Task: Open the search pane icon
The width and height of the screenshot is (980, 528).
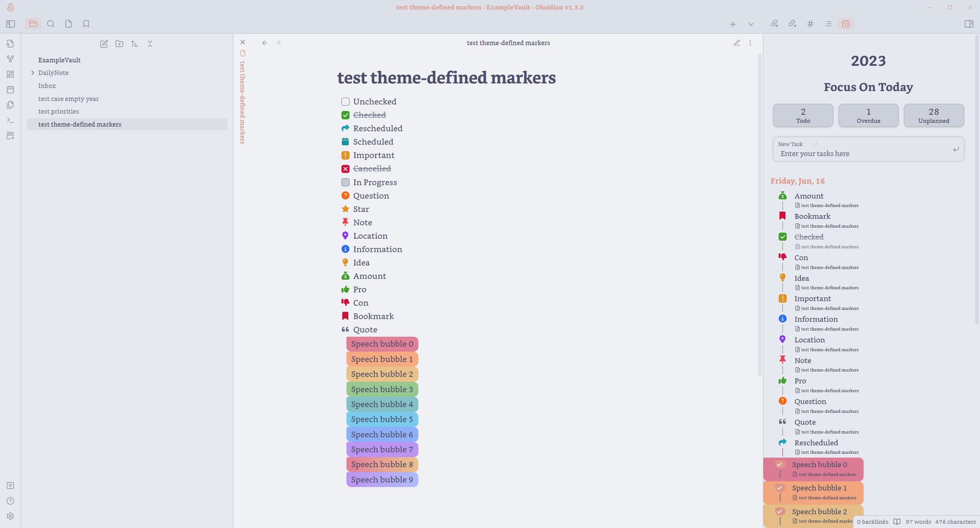Action: pos(51,24)
